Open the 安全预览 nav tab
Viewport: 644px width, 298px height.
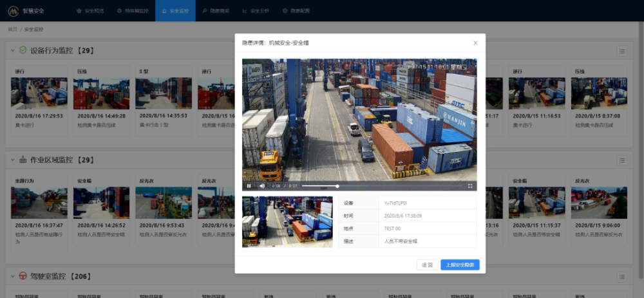click(x=90, y=11)
